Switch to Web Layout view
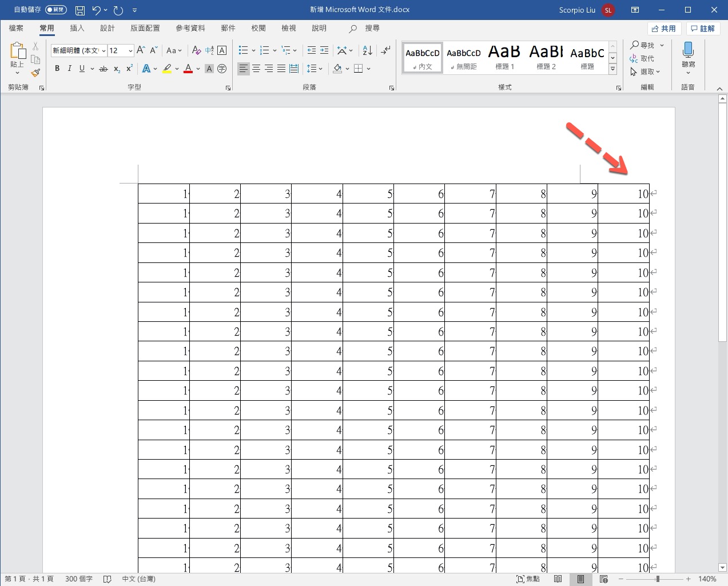This screenshot has width=728, height=586. click(x=603, y=579)
